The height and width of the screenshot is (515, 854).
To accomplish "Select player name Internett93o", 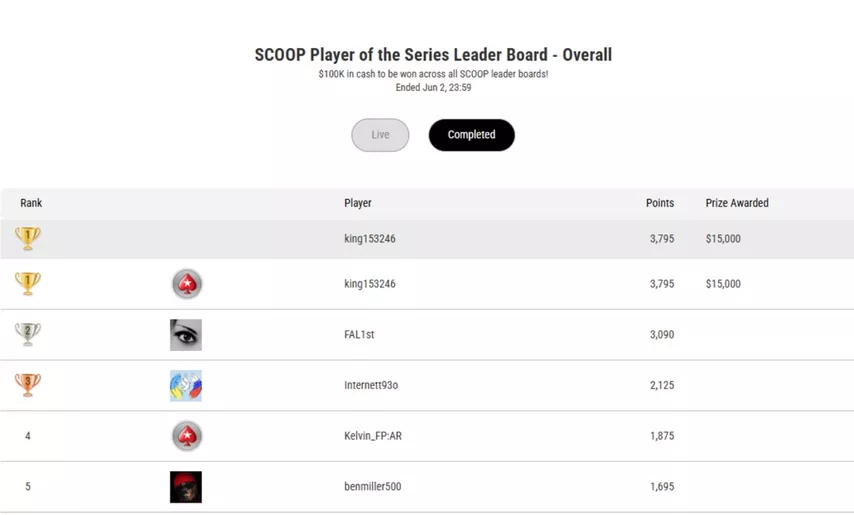I will (371, 385).
